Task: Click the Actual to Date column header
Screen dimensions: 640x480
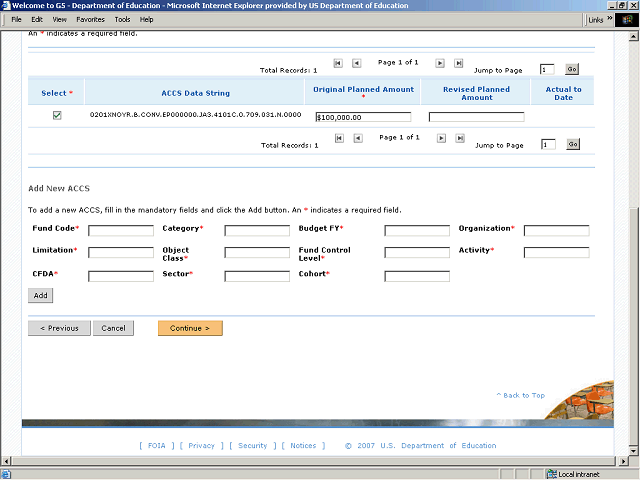Action: coord(563,93)
